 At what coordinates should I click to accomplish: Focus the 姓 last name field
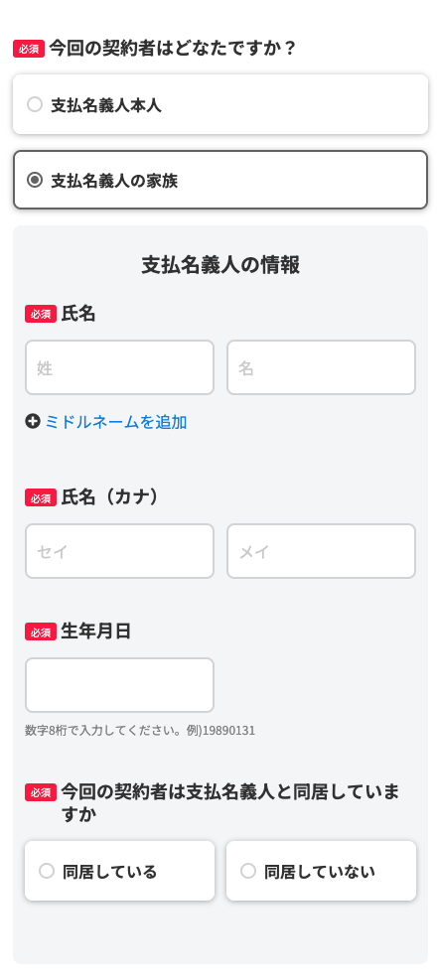[x=119, y=367]
